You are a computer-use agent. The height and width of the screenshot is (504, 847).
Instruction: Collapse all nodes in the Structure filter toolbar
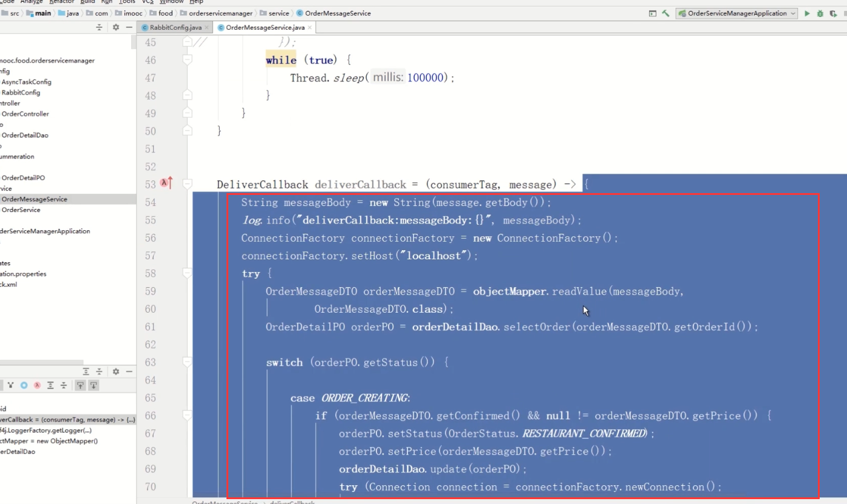[63, 386]
